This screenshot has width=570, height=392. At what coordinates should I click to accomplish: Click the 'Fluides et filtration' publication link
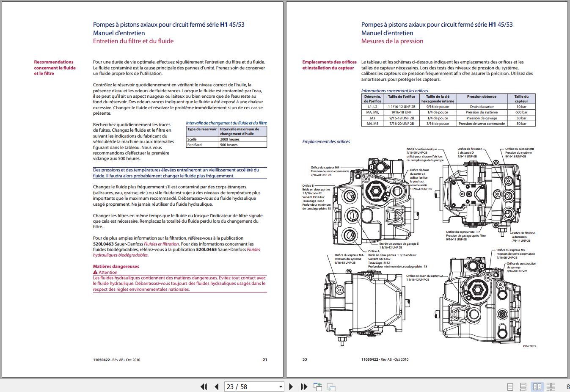(x=161, y=244)
